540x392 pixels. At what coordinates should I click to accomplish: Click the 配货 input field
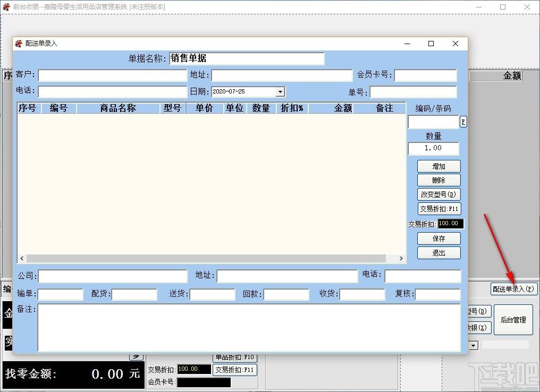tap(134, 295)
